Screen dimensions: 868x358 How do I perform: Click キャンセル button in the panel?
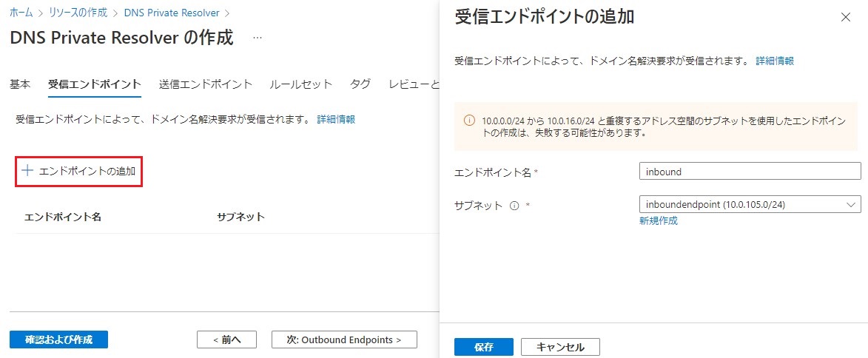[x=560, y=348]
